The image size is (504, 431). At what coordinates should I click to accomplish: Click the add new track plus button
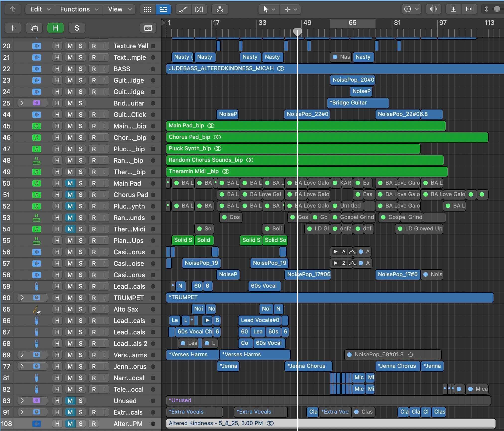12,28
